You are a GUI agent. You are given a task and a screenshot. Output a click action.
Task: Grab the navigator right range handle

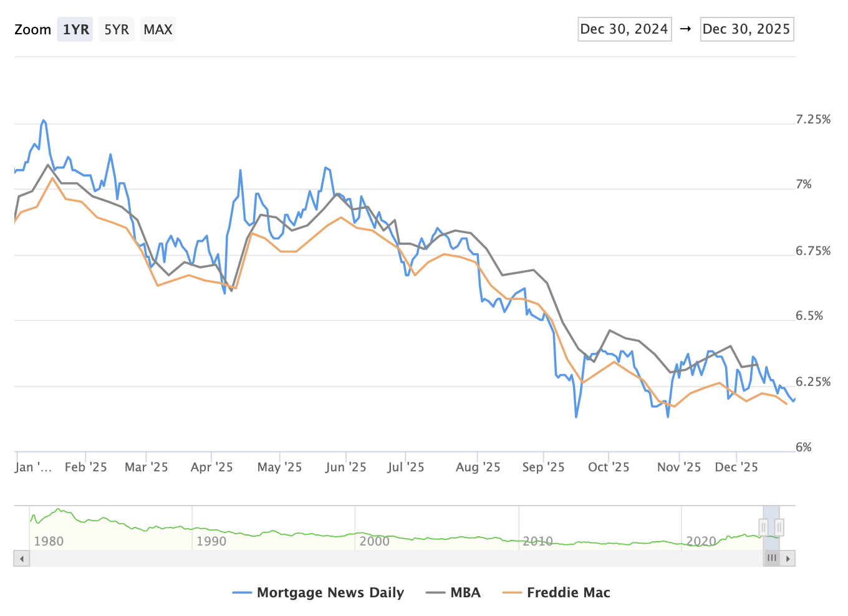pyautogui.click(x=779, y=527)
